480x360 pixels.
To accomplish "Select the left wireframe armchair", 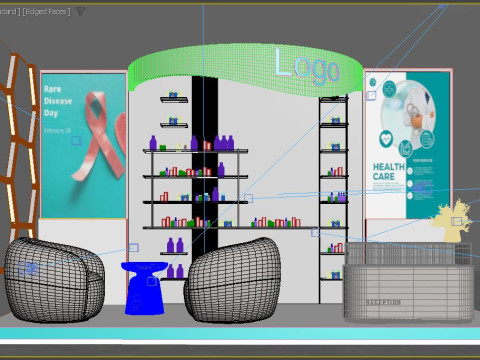I will [54, 280].
